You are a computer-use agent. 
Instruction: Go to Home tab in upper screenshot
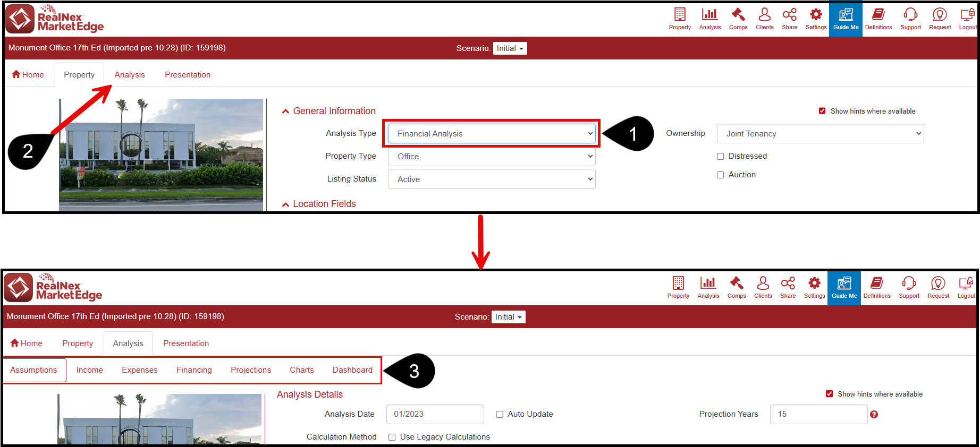(28, 75)
